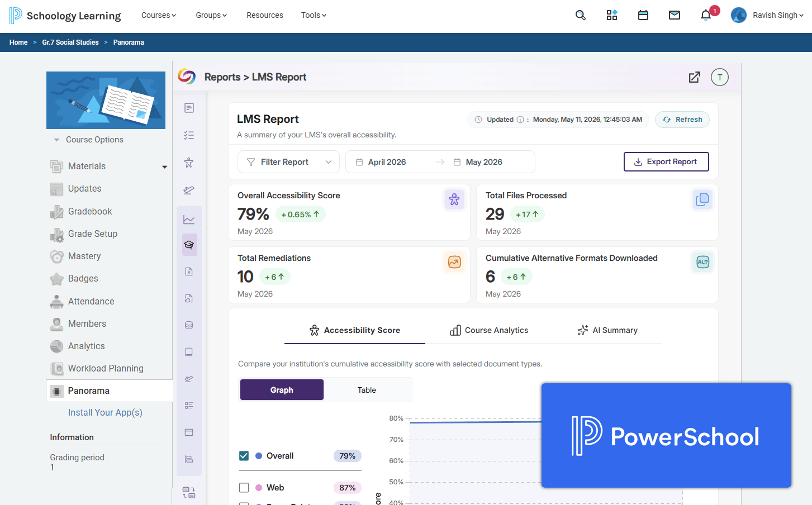
Task: Select the Accessibility Score tab
Action: 355,330
